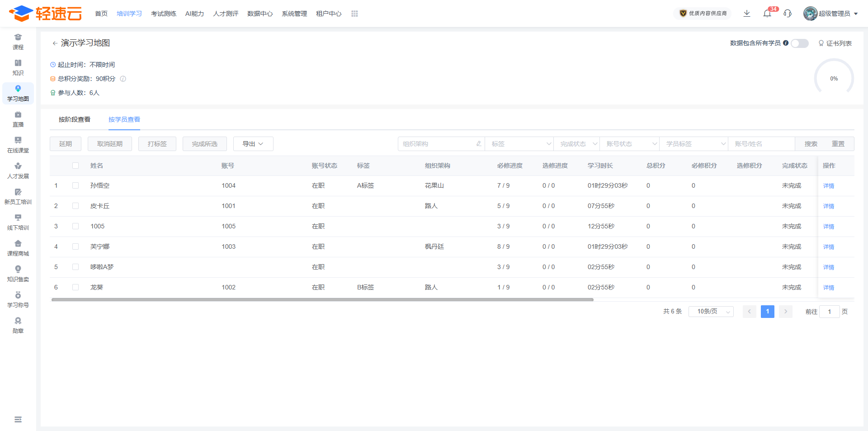Click info icon next to 总积分奖励
This screenshot has height=431, width=868.
[123, 79]
